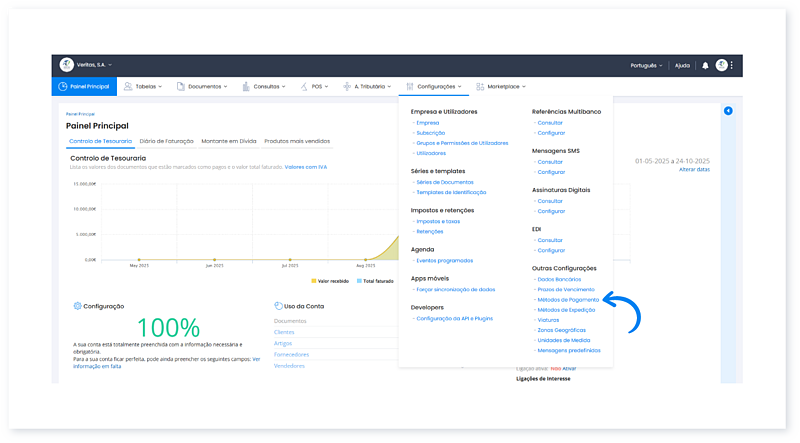The image size is (800, 443).
Task: Click the Configuração gear icon
Action: 78,306
